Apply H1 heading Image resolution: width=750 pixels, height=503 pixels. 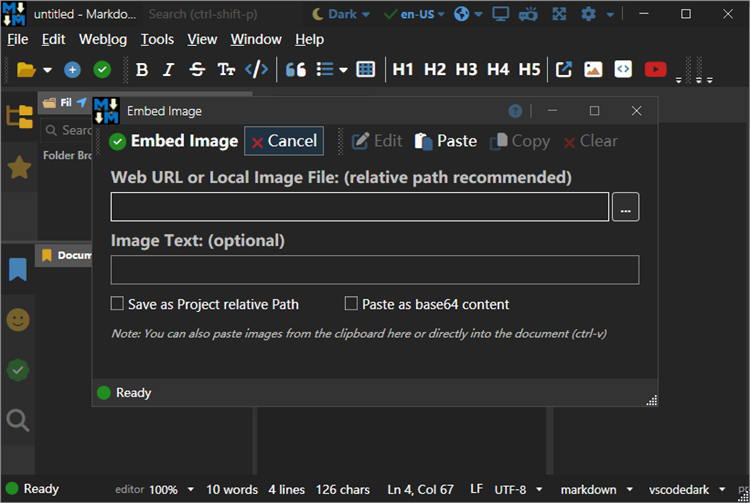[x=403, y=70]
